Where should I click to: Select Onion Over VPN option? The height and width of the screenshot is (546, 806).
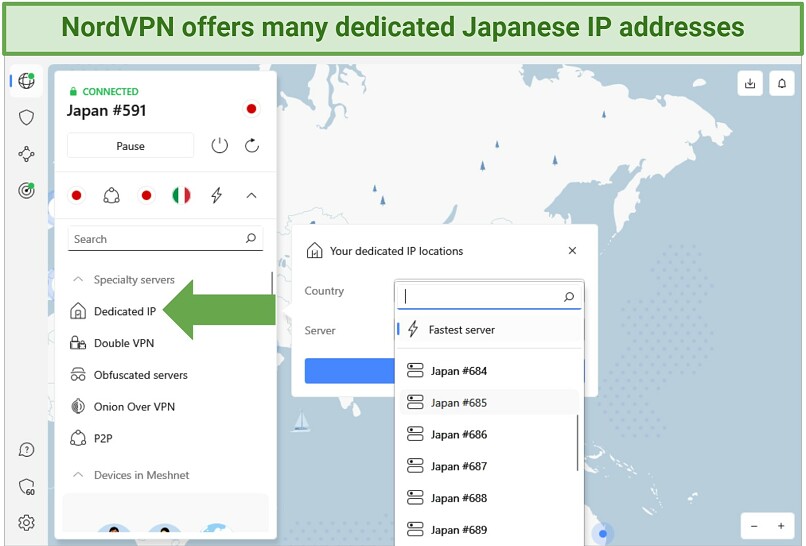point(134,407)
